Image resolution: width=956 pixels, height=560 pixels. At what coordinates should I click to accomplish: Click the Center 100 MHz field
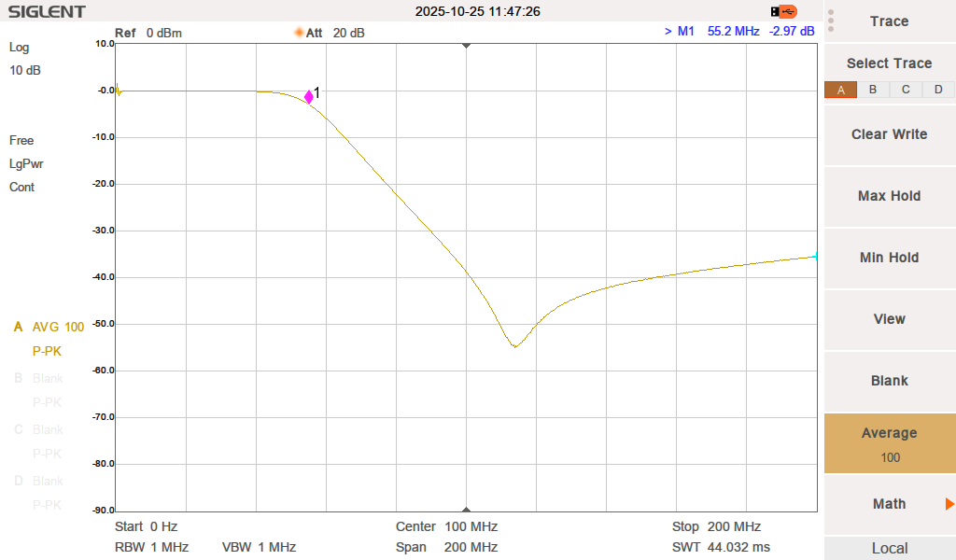coord(446,526)
